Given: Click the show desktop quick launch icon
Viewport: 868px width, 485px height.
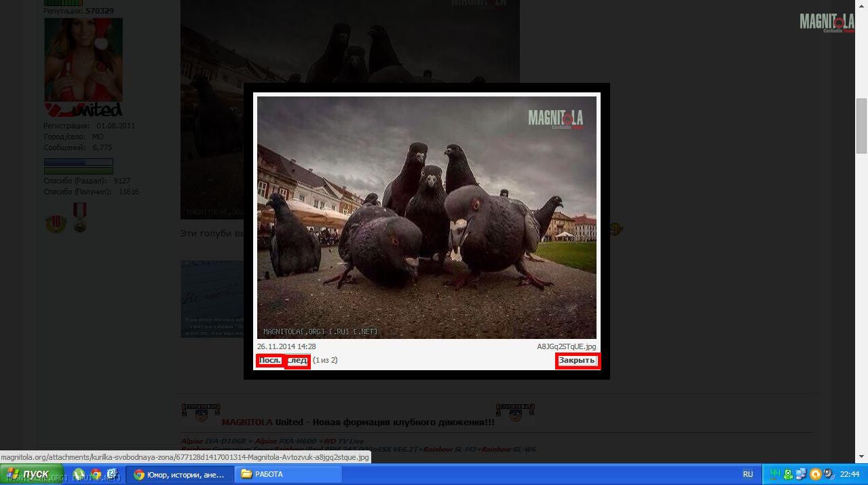Looking at the screenshot, I should tap(113, 474).
